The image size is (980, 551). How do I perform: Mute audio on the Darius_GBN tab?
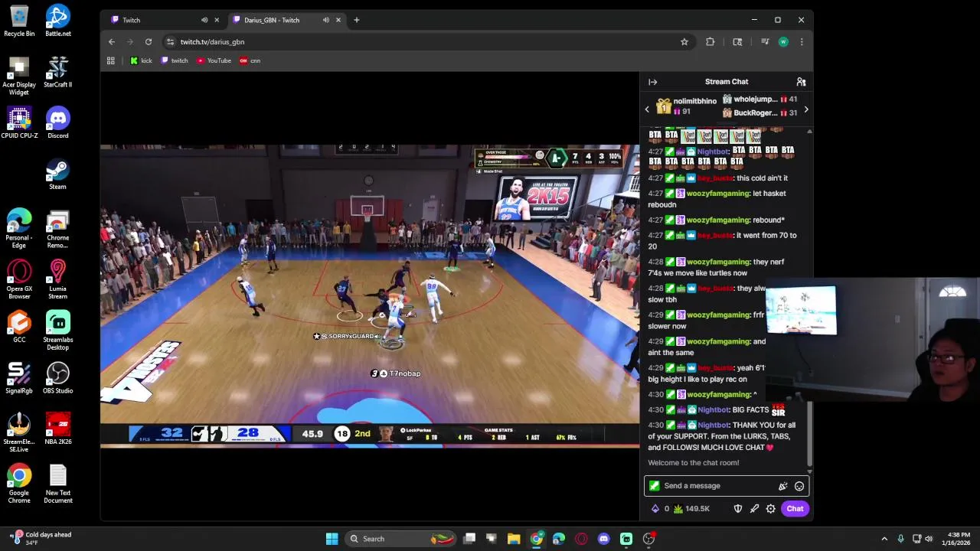[x=326, y=20]
